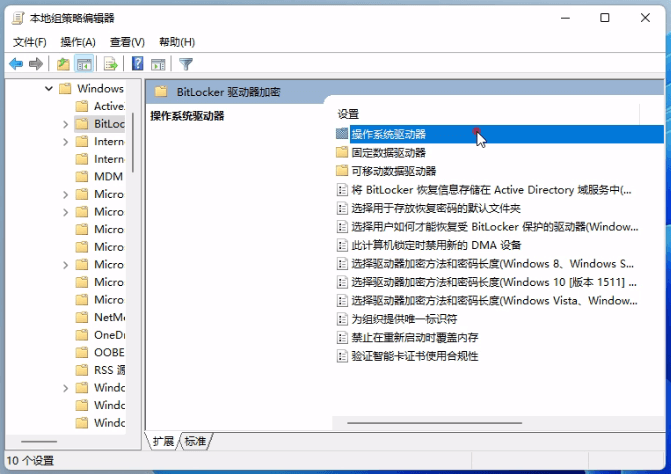Viewport: 671px width, 474px height.
Task: Select encryption method setting for Windows 8
Action: coord(493,264)
